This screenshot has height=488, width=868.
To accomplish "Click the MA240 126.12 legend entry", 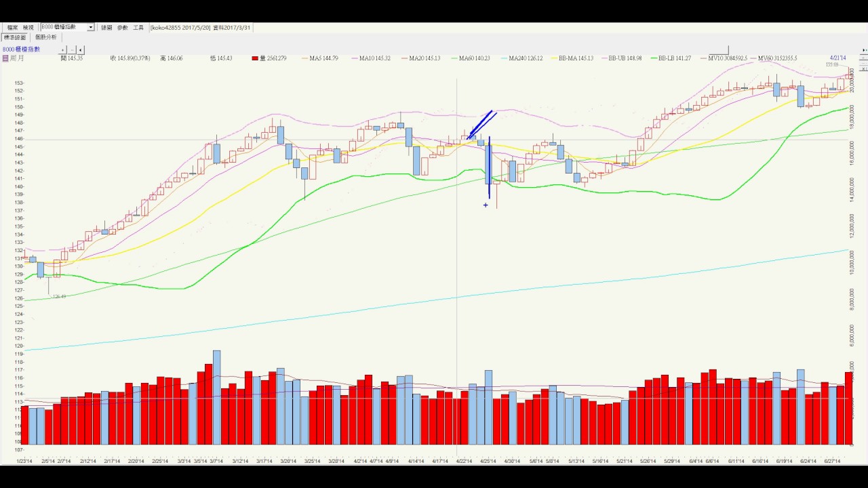I will tap(521, 58).
